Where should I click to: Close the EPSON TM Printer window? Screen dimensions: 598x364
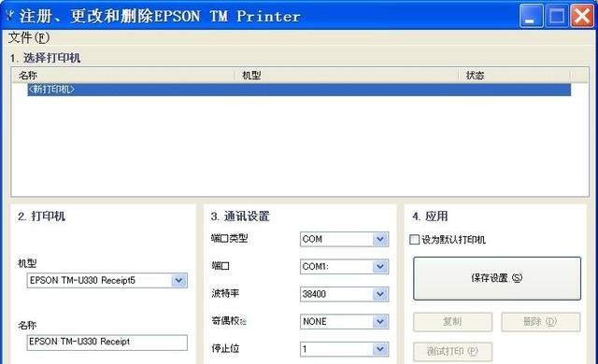(582, 17)
